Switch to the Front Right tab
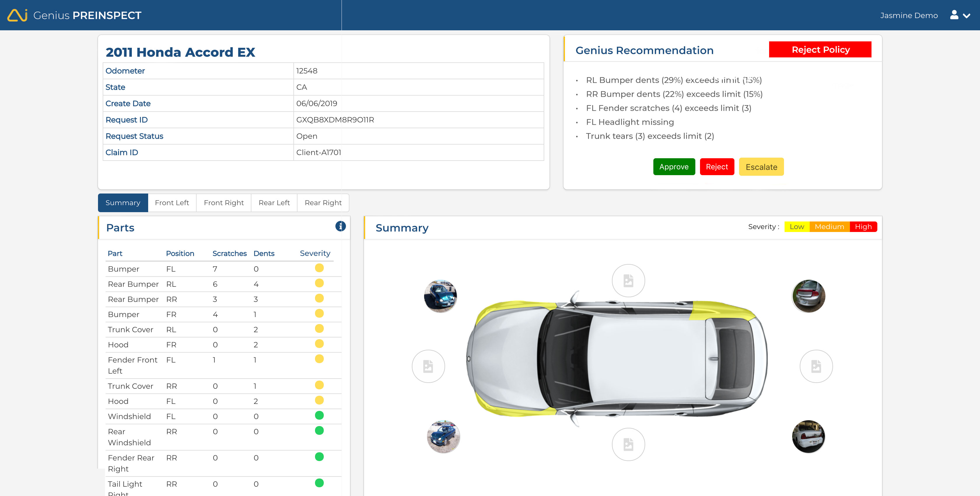 pyautogui.click(x=224, y=203)
